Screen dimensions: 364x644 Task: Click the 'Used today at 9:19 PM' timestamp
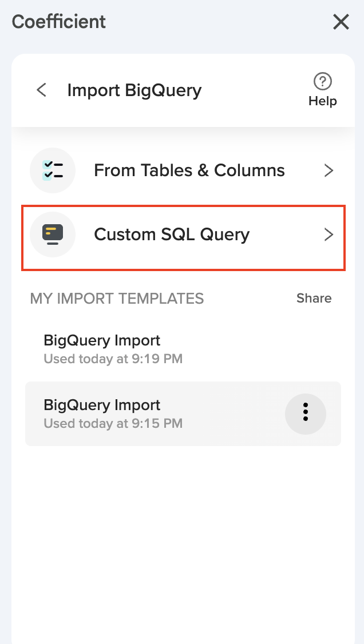pos(113,359)
